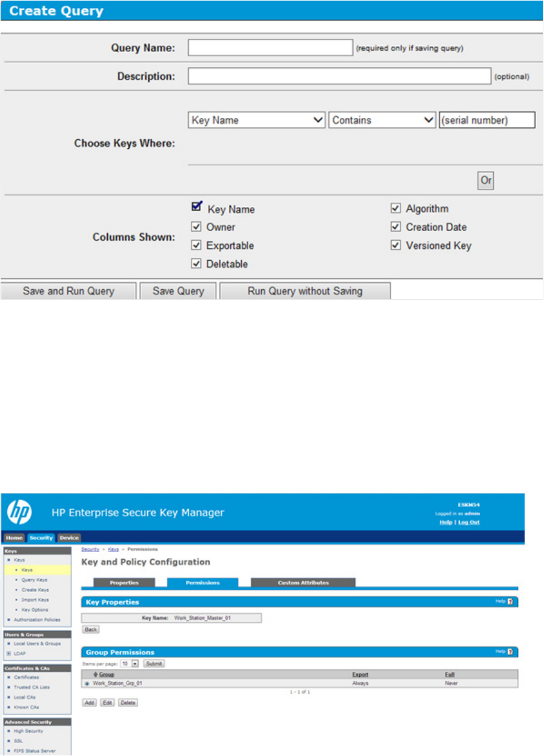Uncheck the Creation Date column checkbox

(x=396, y=227)
